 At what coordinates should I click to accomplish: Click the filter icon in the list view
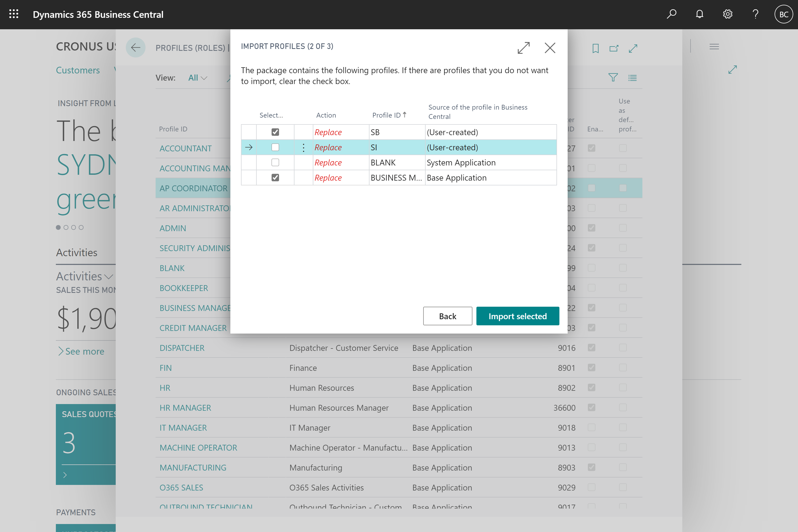(613, 78)
